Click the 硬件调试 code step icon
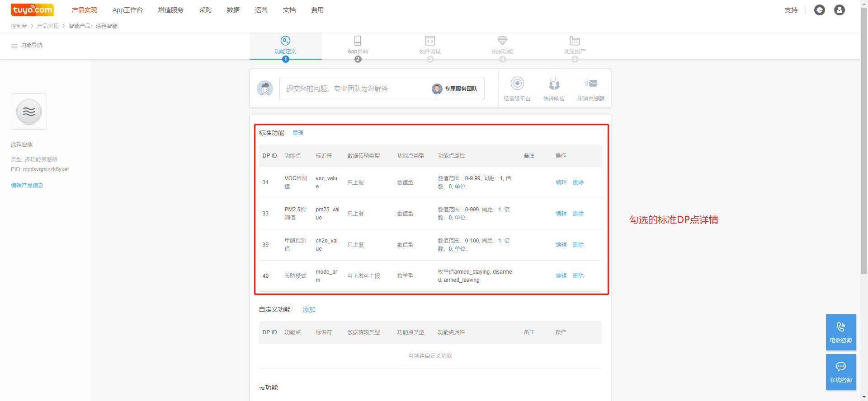 click(430, 41)
